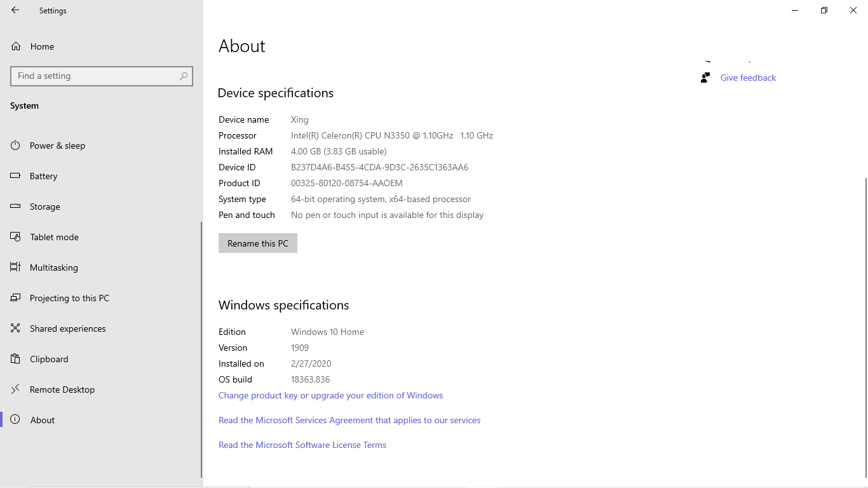This screenshot has width=868, height=488.
Task: Click the Home house icon
Action: [x=16, y=46]
